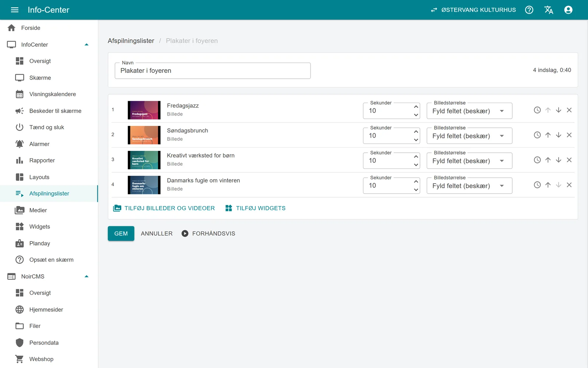Open schedule clock for Kreativt værksted
588x368 pixels.
pos(537,160)
